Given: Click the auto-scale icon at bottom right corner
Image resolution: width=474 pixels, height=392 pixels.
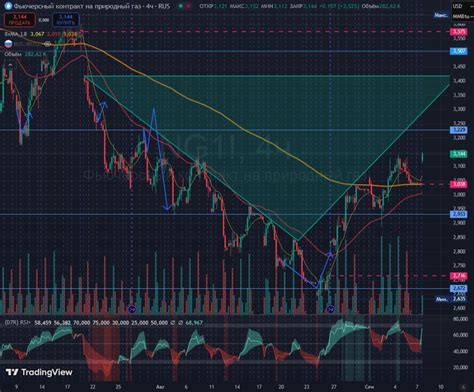Looking at the screenshot, I should [463, 387].
